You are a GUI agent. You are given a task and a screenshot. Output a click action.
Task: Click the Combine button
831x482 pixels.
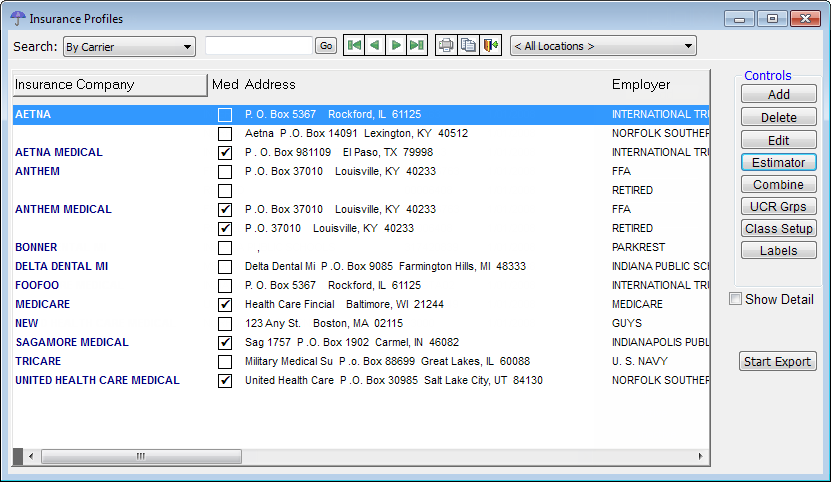pos(779,185)
